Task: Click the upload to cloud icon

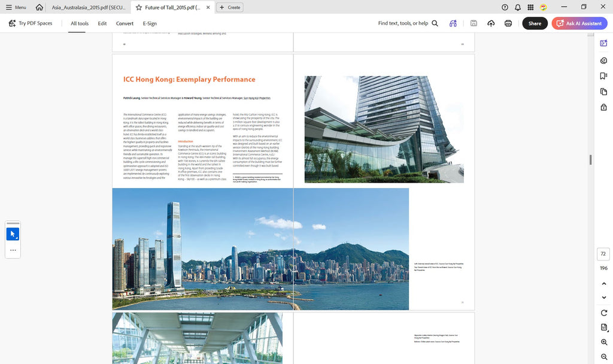Action: tap(491, 23)
